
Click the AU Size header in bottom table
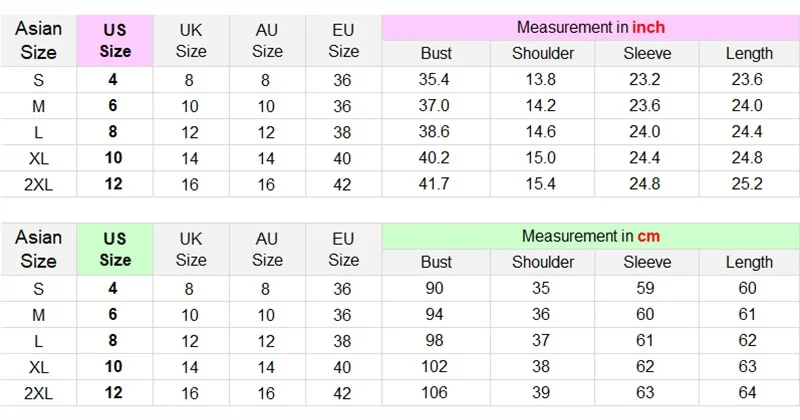267,249
